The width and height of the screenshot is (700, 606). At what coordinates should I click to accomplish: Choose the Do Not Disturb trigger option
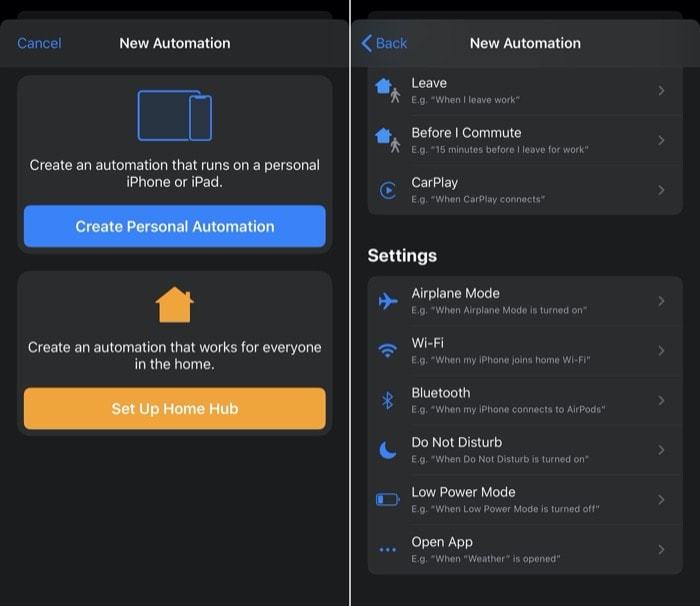click(525, 450)
